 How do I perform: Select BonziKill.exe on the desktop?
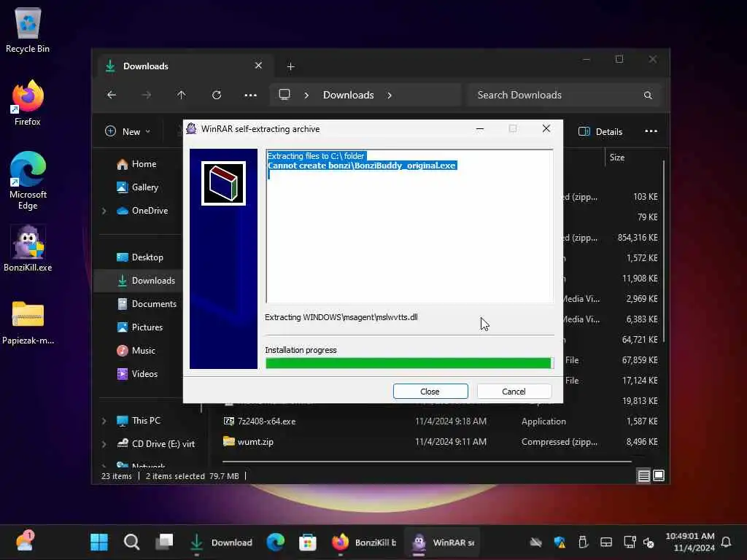[28, 248]
